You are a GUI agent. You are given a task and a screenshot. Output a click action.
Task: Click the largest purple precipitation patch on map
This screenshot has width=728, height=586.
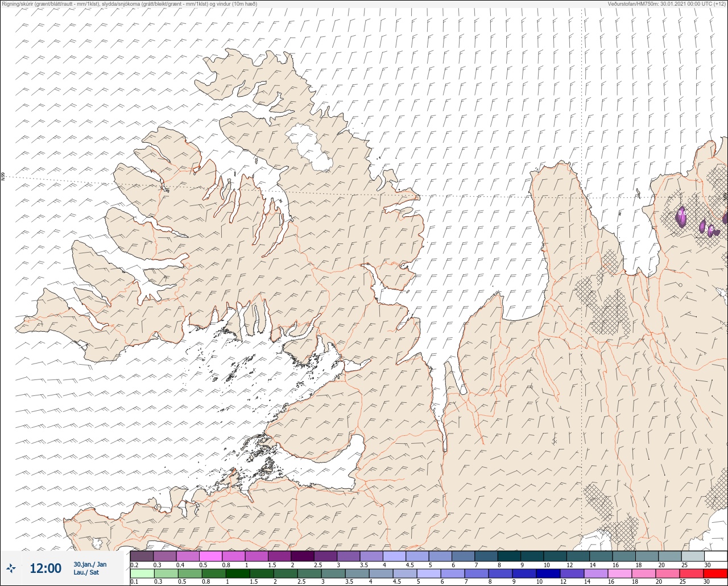click(x=681, y=217)
